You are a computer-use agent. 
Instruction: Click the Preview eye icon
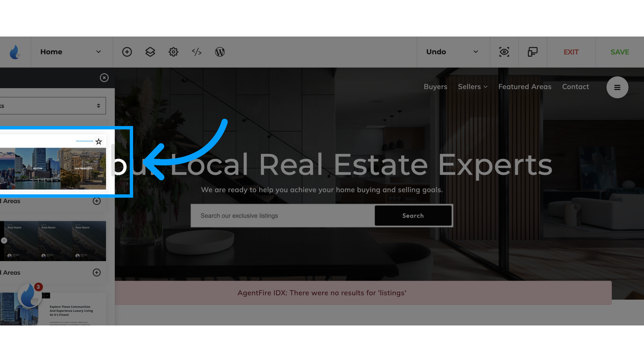click(504, 52)
